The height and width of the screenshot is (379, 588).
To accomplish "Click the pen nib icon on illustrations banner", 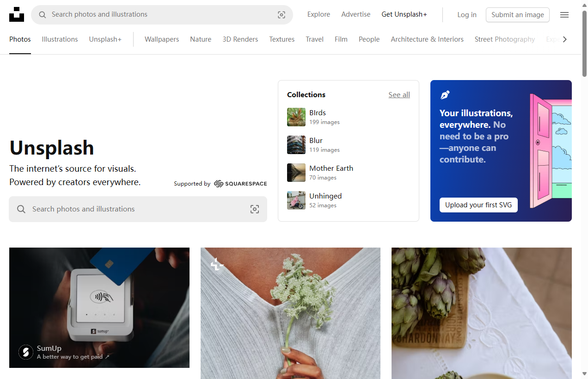I will click(445, 95).
